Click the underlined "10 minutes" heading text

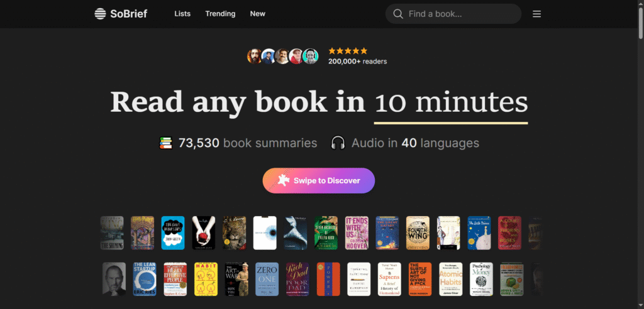click(451, 103)
